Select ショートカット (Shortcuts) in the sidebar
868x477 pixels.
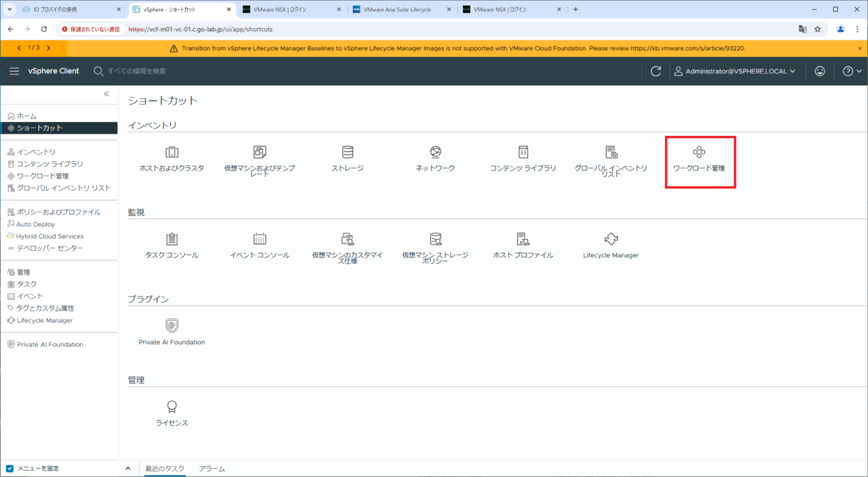(59, 128)
